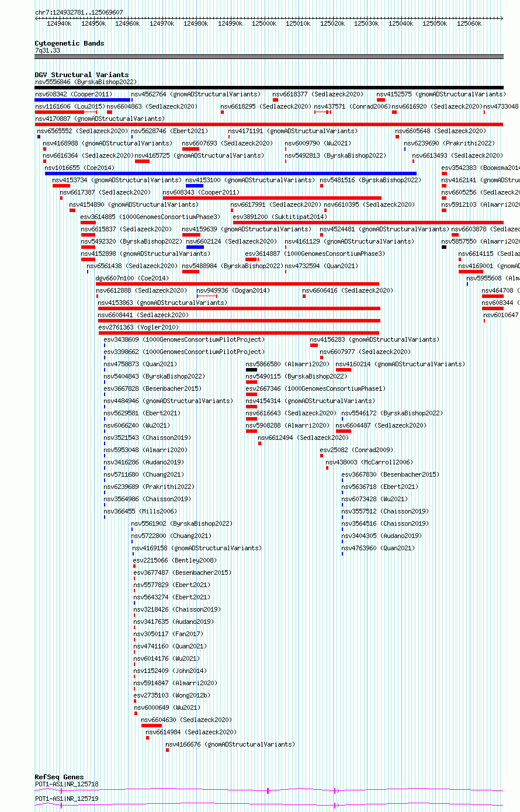Click the DGV Structural Variants track title

82,75
